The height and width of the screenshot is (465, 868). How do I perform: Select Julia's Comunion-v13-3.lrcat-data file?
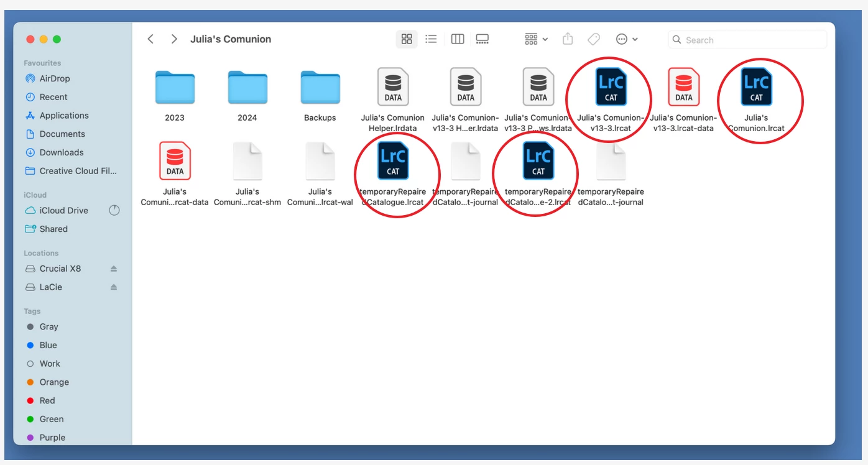684,87
